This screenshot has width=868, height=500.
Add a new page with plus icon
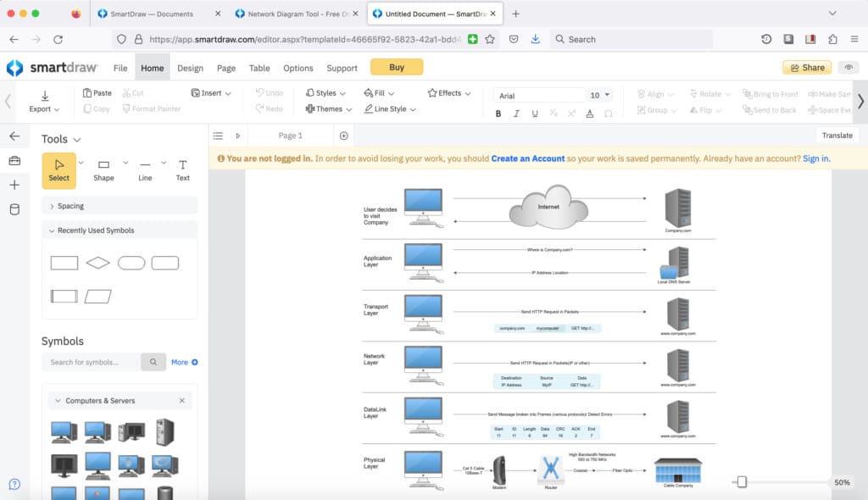(343, 136)
